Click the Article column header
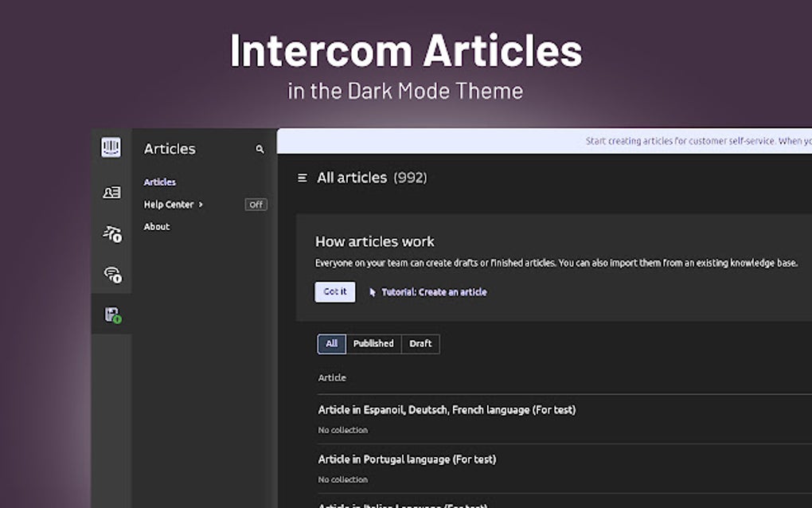 (x=331, y=377)
